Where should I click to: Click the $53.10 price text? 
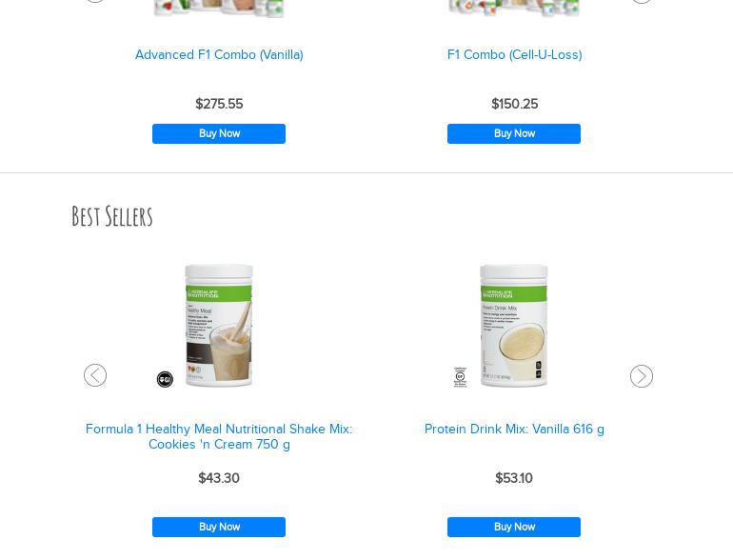click(x=514, y=478)
